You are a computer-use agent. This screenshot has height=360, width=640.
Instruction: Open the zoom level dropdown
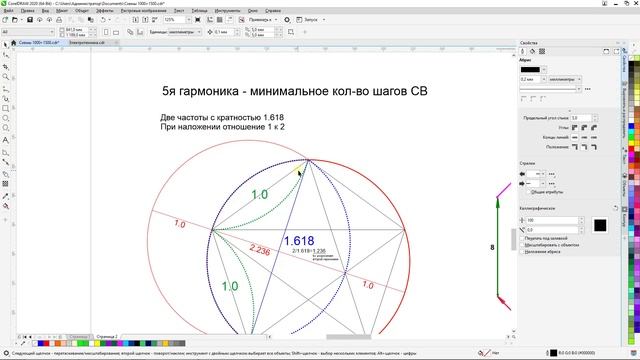[189, 20]
